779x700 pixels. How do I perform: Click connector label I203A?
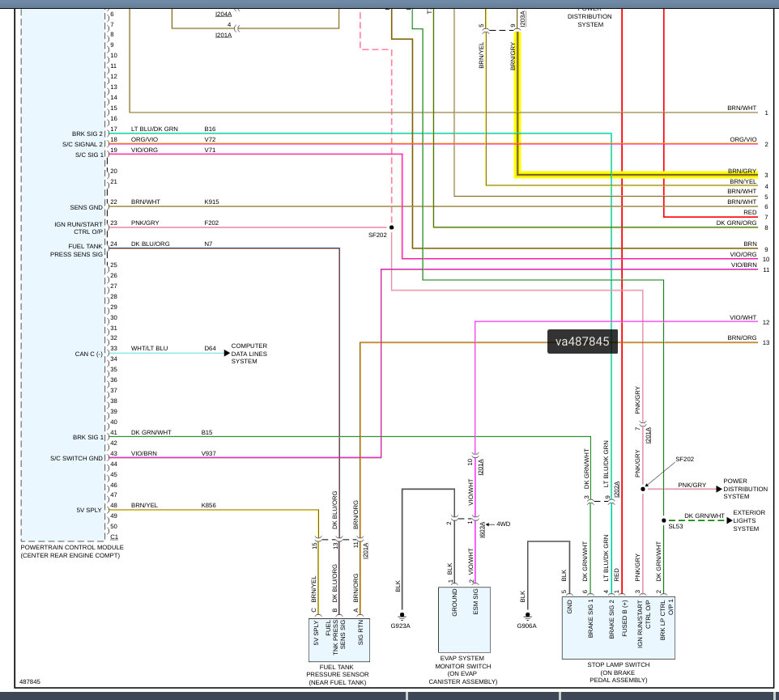[522, 19]
